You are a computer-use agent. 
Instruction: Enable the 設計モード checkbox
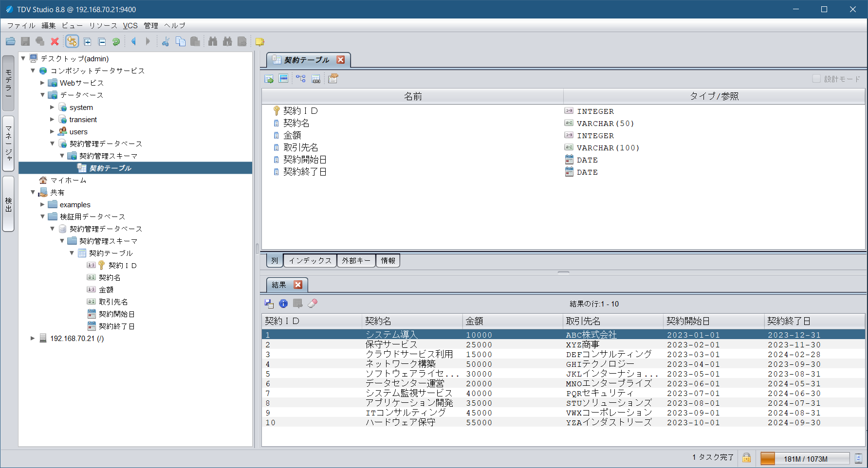pyautogui.click(x=816, y=79)
